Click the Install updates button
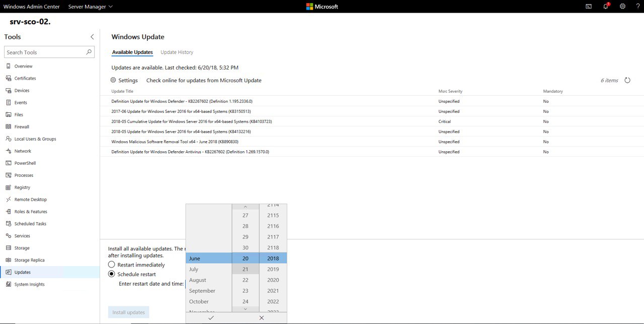The width and height of the screenshot is (644, 324). 128,312
